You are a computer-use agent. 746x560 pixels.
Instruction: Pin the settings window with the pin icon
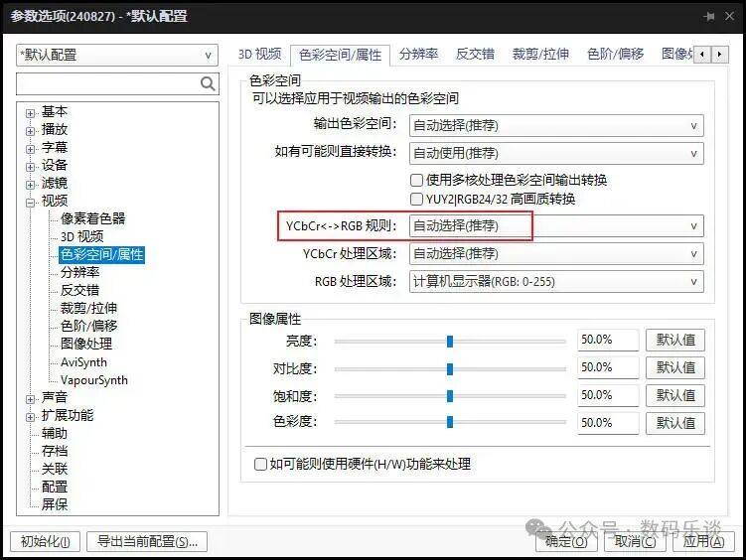709,17
